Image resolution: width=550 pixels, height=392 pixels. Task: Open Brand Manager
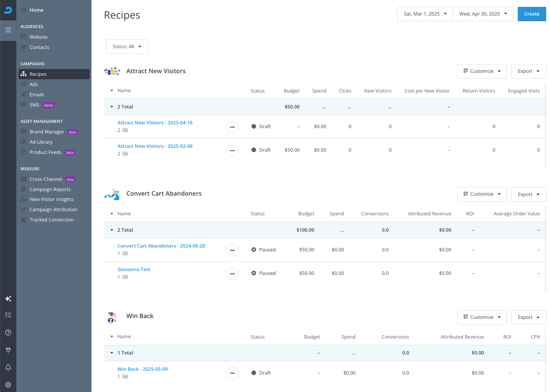(x=49, y=132)
